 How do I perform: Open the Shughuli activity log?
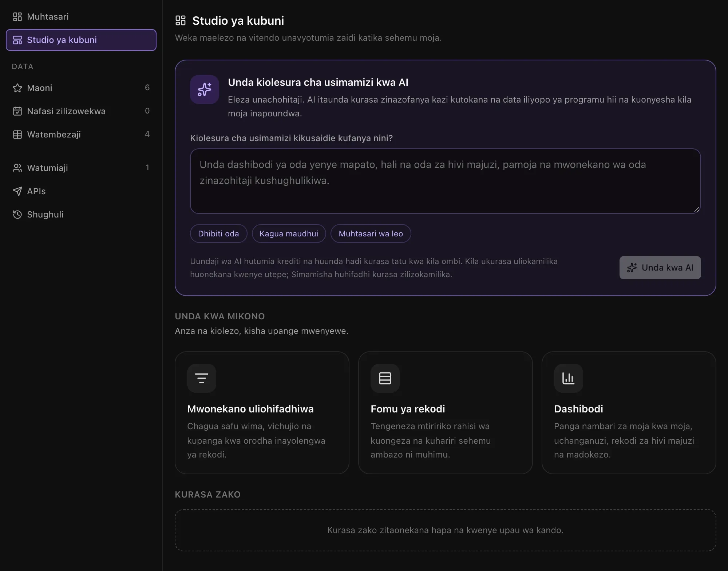point(81,215)
